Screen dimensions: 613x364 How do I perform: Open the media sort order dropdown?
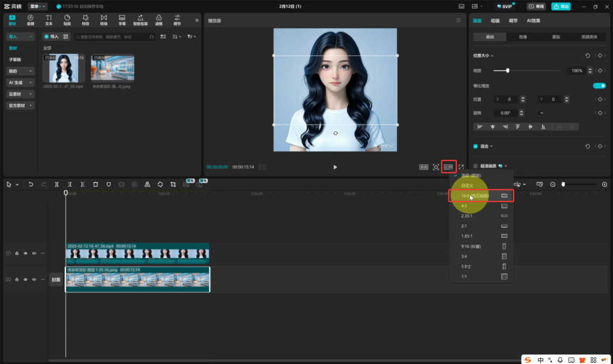point(177,37)
